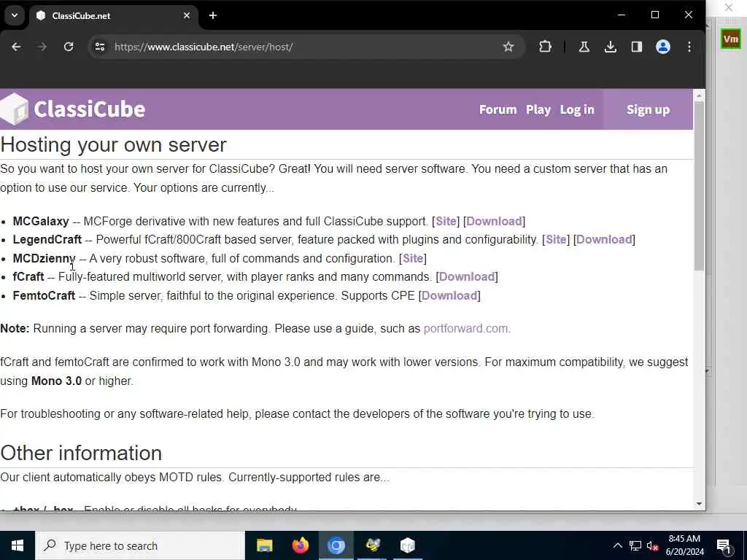Image resolution: width=747 pixels, height=560 pixels.
Task: Open the Log in page
Action: [x=577, y=109]
